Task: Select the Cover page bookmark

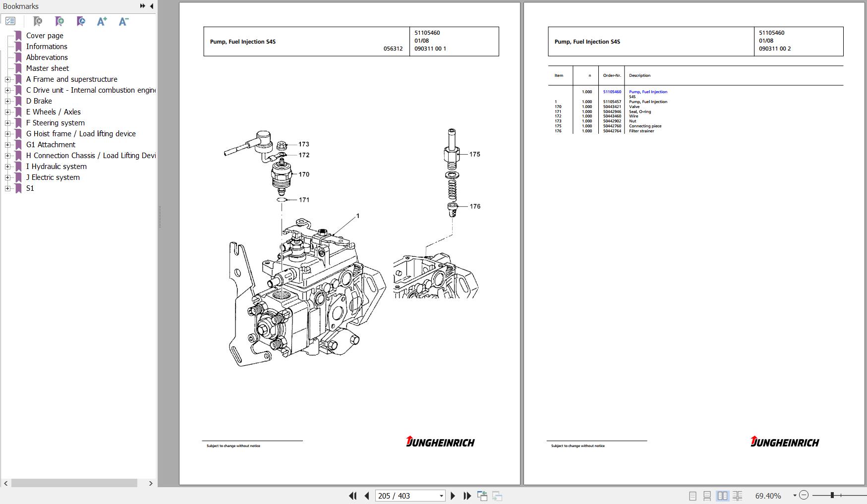Action: pos(45,36)
